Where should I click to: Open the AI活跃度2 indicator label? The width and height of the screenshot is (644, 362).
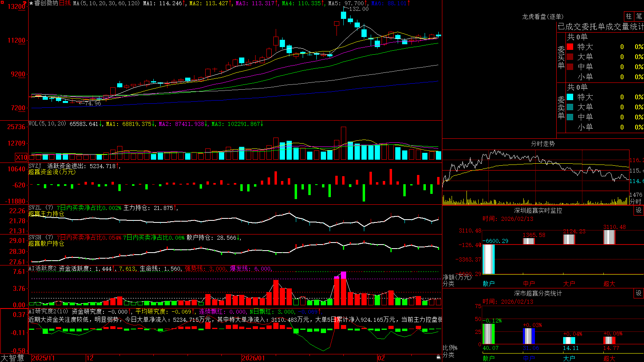pyautogui.click(x=42, y=268)
